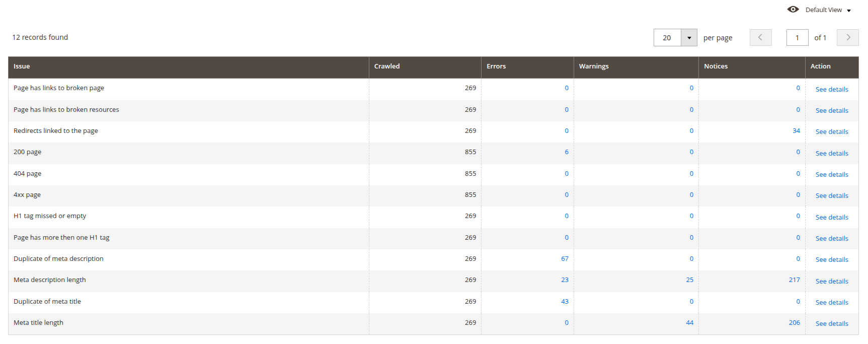The image size is (868, 344).
Task: Open See details for Page has links to broken page
Action: 832,90
